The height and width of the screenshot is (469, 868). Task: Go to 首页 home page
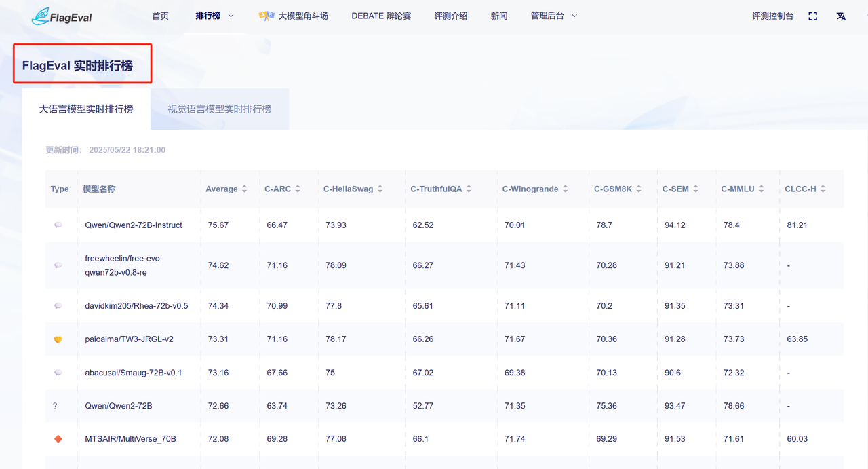[x=161, y=16]
